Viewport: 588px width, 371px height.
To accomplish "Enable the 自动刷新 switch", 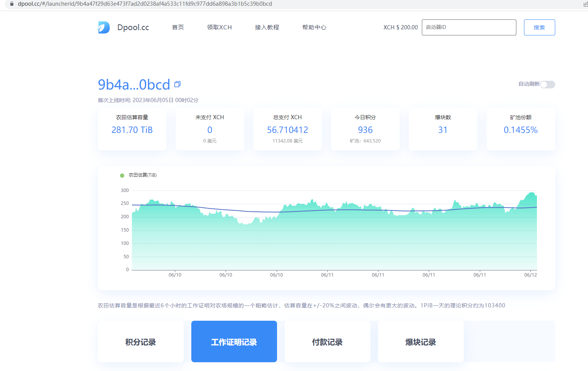I will click(x=547, y=85).
